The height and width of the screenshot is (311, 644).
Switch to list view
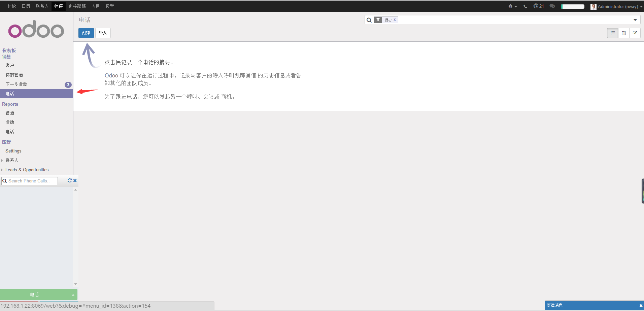[x=613, y=33]
